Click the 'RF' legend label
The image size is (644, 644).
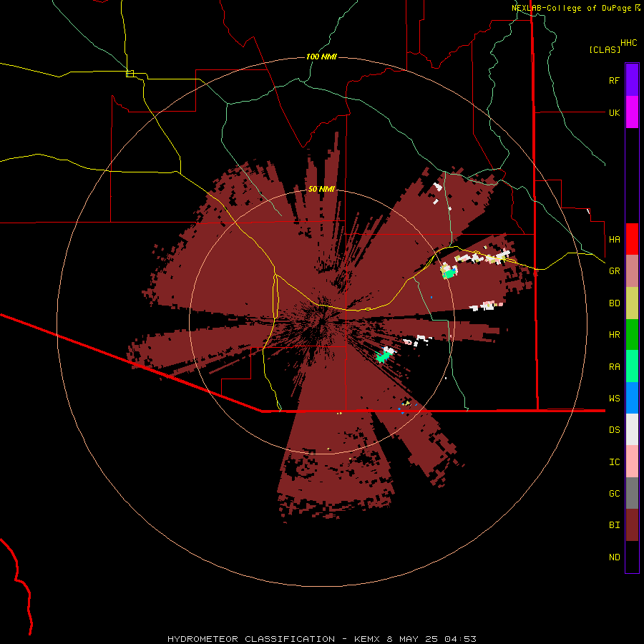click(x=614, y=80)
